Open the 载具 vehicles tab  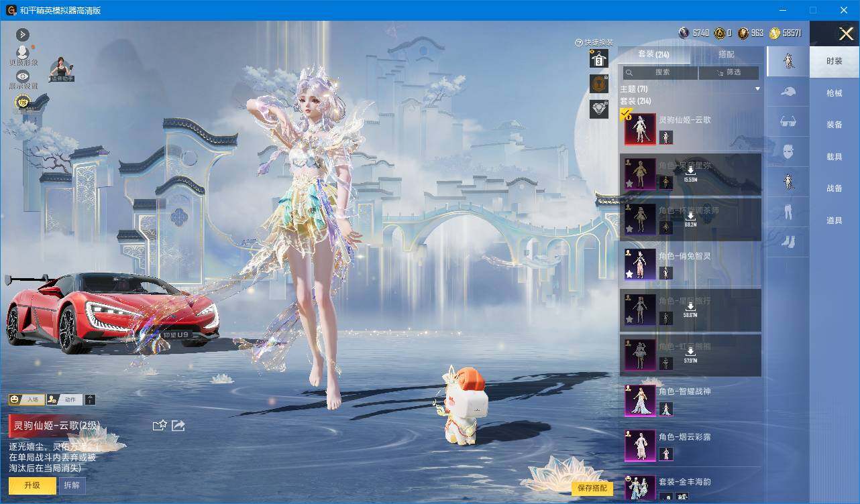[835, 157]
